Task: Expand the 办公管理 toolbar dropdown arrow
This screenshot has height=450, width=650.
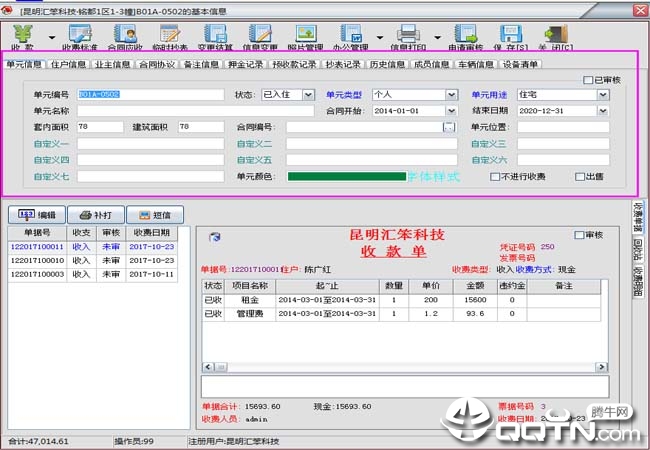Action: (x=380, y=37)
